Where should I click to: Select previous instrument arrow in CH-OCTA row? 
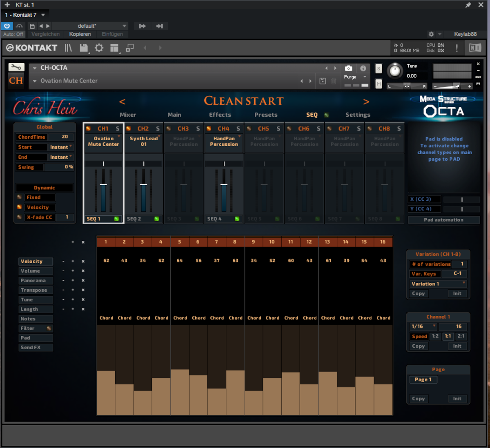pyautogui.click(x=326, y=68)
